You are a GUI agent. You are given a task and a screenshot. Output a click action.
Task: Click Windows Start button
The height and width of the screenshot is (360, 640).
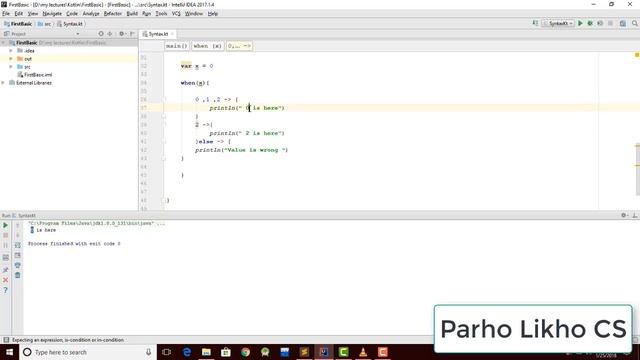(9, 352)
